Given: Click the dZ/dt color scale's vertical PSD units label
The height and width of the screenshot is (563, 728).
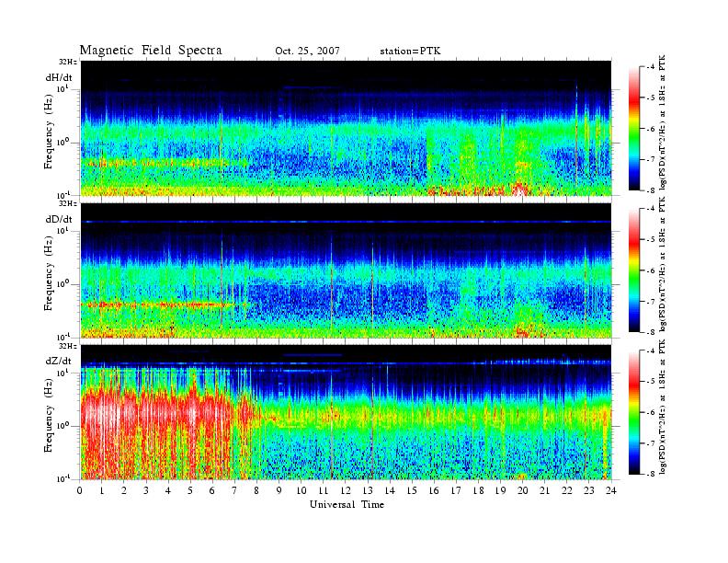Looking at the screenshot, I should [x=663, y=407].
